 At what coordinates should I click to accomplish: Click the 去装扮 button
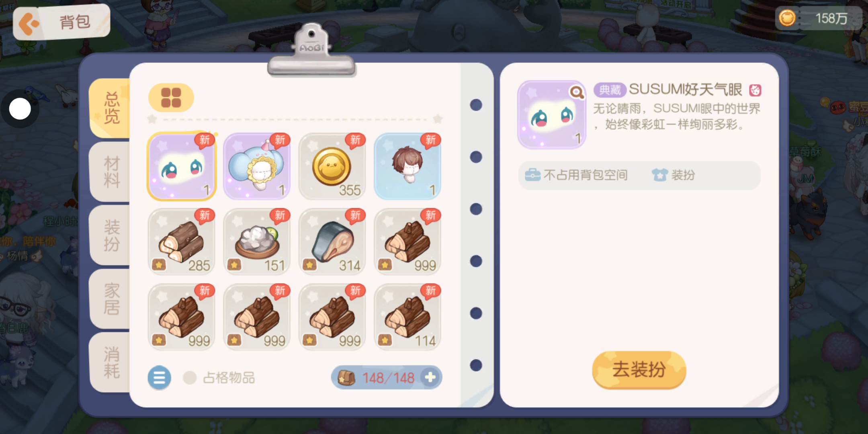639,370
